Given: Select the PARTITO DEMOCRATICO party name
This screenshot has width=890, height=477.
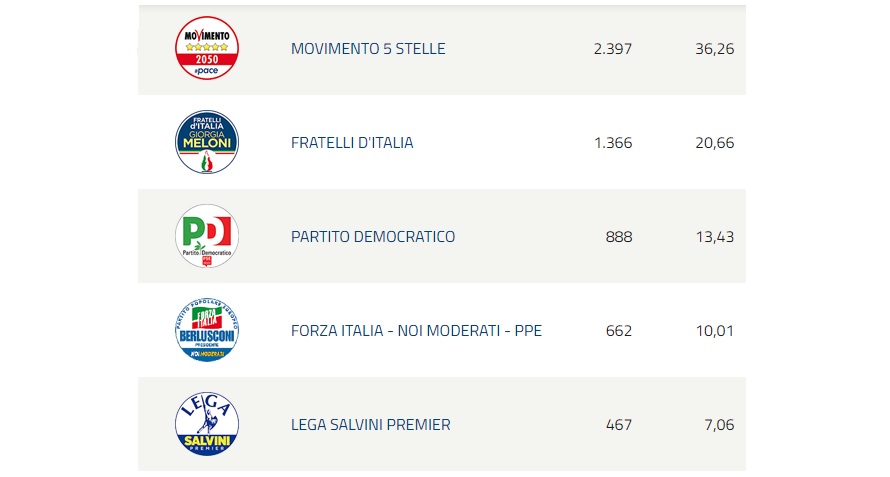Looking at the screenshot, I should [x=373, y=237].
